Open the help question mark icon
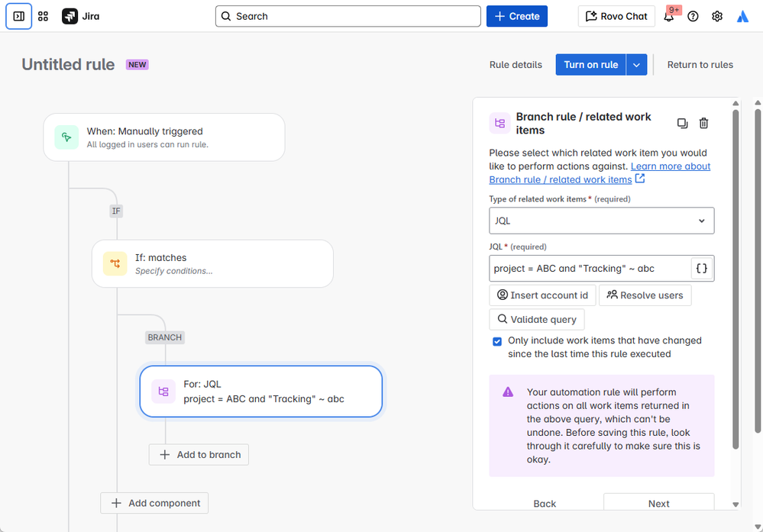763x532 pixels. pyautogui.click(x=693, y=16)
